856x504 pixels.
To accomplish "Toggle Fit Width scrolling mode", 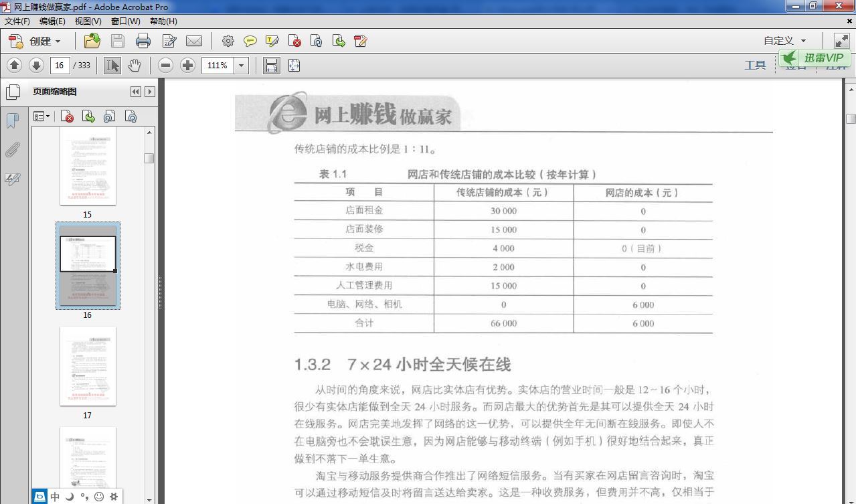I will (x=271, y=65).
